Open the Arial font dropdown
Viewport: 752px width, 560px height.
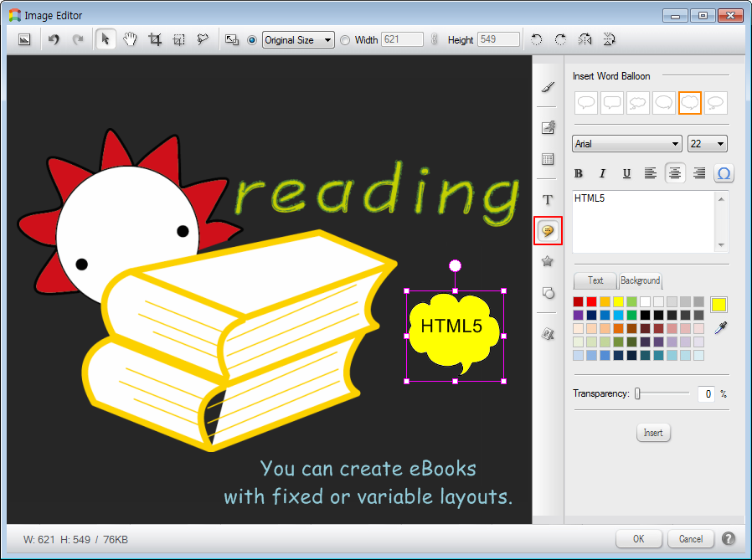coord(626,144)
